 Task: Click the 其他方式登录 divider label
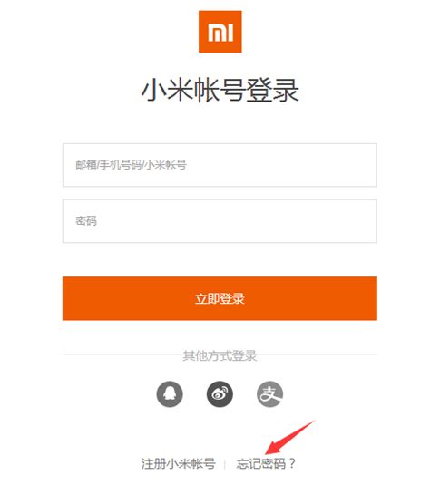click(x=220, y=355)
